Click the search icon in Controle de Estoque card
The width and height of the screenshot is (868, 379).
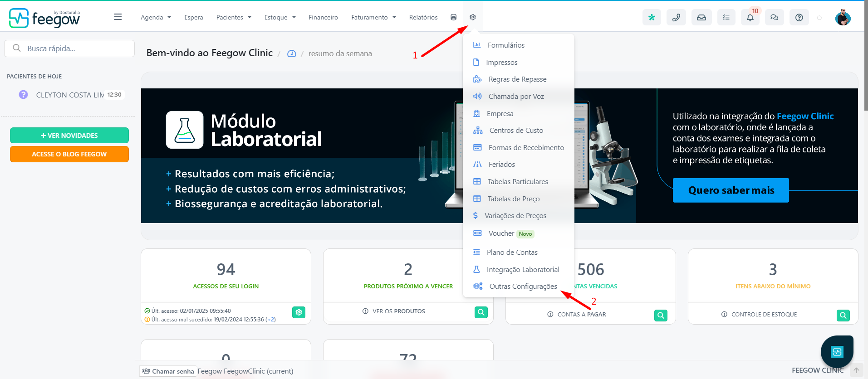click(x=843, y=315)
